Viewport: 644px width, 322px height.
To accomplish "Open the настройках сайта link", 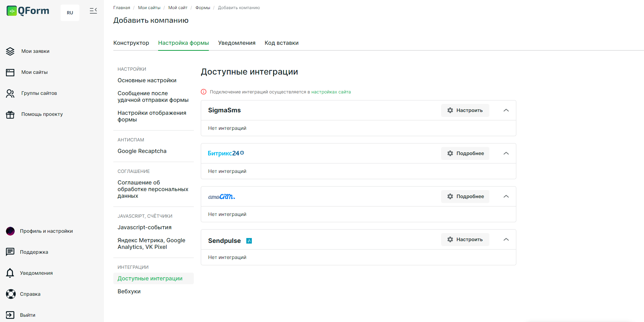I will point(331,92).
